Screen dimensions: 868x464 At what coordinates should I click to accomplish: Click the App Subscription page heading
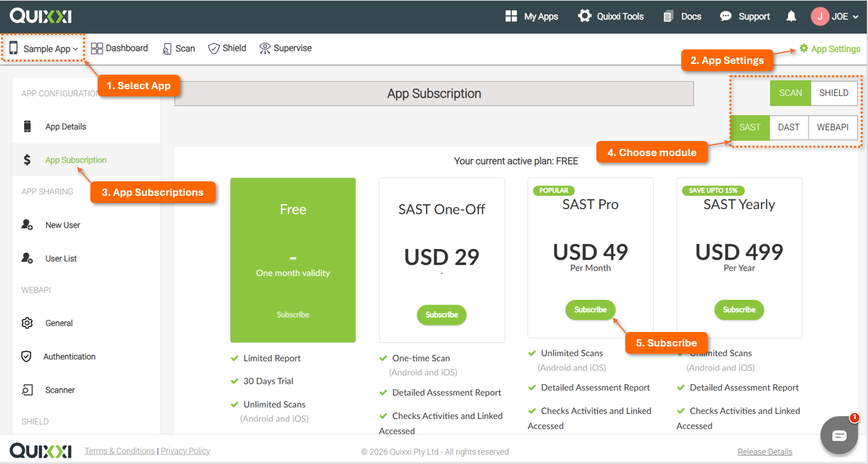pyautogui.click(x=434, y=93)
